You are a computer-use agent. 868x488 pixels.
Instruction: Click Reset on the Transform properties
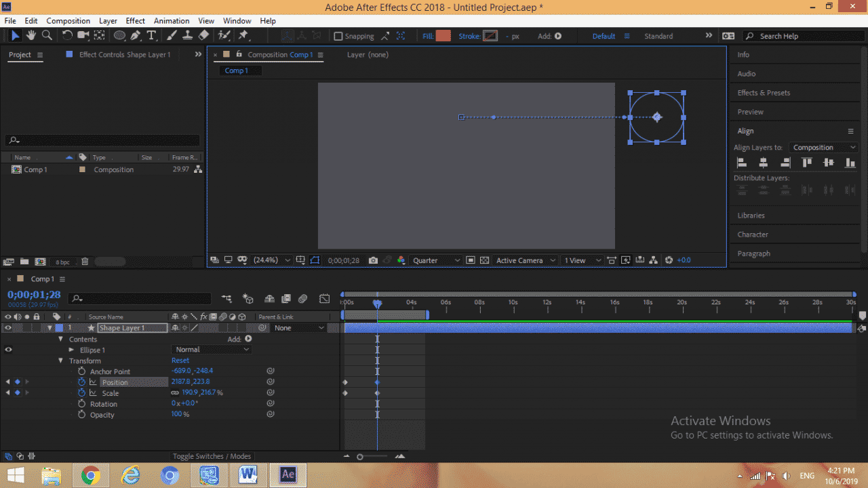(180, 360)
